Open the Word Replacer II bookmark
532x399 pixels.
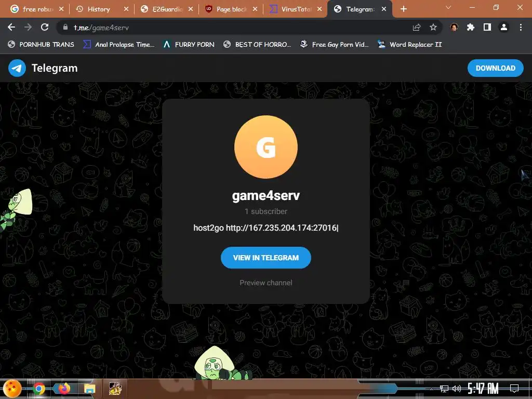[410, 45]
